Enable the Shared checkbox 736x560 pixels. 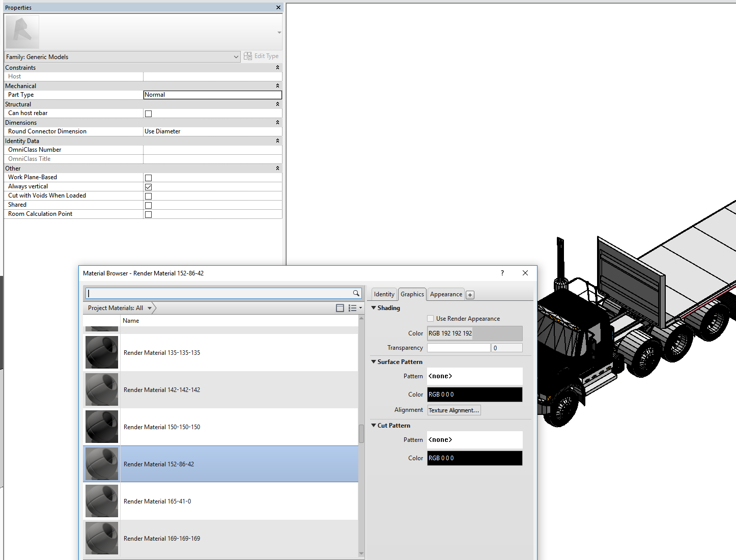149,205
